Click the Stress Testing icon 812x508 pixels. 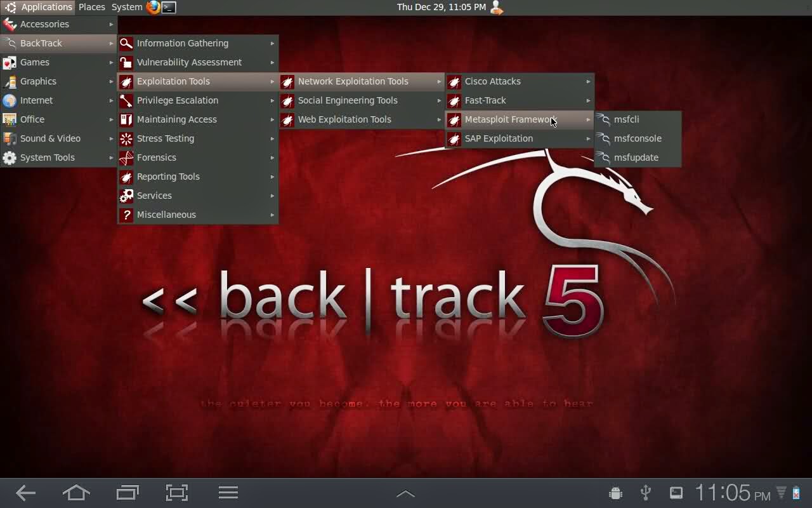(x=126, y=138)
